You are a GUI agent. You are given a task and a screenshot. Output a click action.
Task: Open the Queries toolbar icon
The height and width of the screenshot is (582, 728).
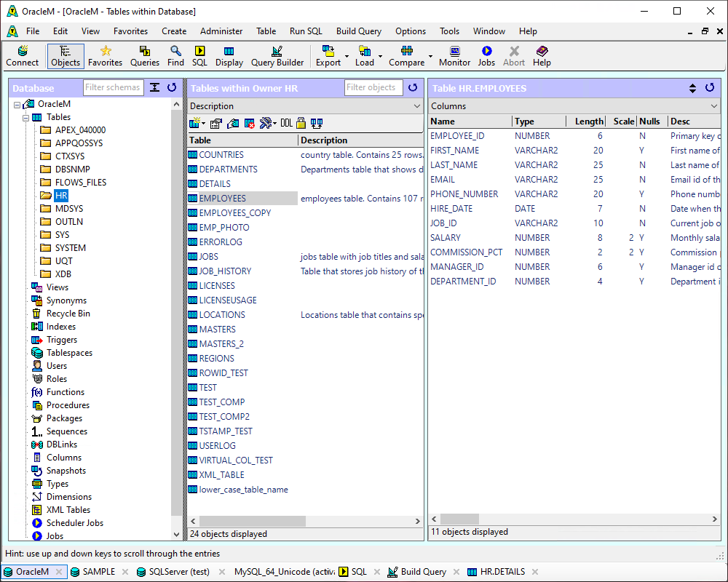[145, 56]
